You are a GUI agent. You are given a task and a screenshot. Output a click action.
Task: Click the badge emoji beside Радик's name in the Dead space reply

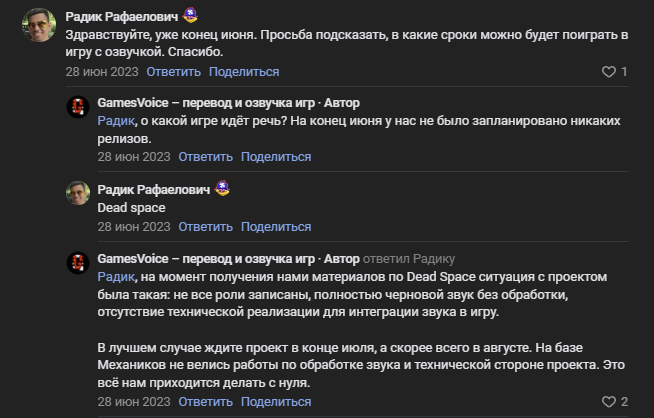tap(222, 189)
